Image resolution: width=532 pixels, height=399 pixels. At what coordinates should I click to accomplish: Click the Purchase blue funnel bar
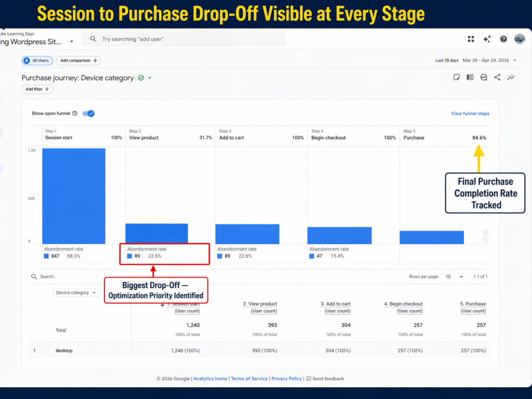(x=431, y=237)
